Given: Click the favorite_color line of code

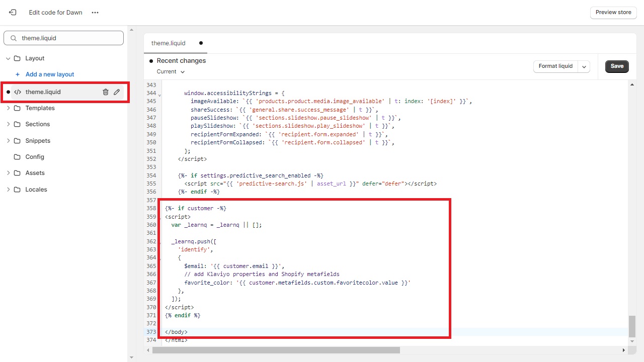Looking at the screenshot, I should click(297, 283).
